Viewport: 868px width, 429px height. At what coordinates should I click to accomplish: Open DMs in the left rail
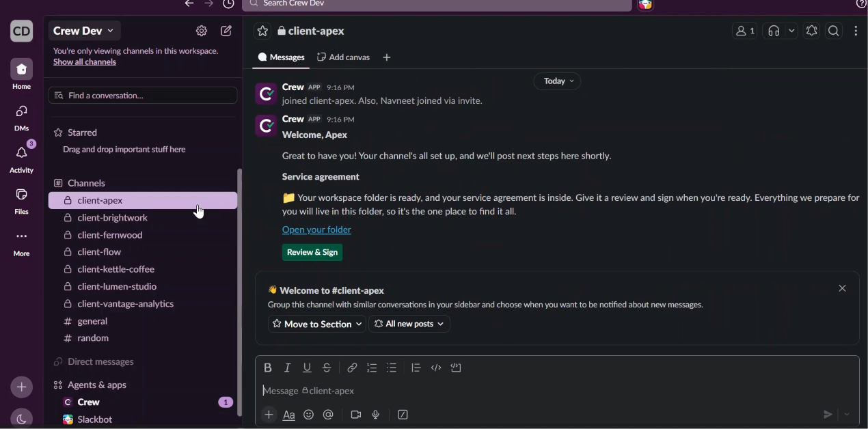21,117
